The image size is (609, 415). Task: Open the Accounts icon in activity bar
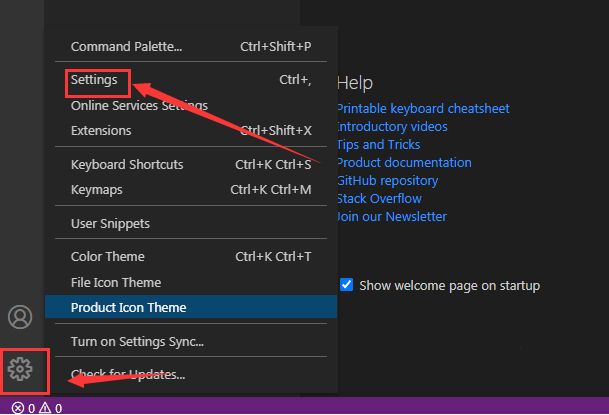tap(20, 317)
